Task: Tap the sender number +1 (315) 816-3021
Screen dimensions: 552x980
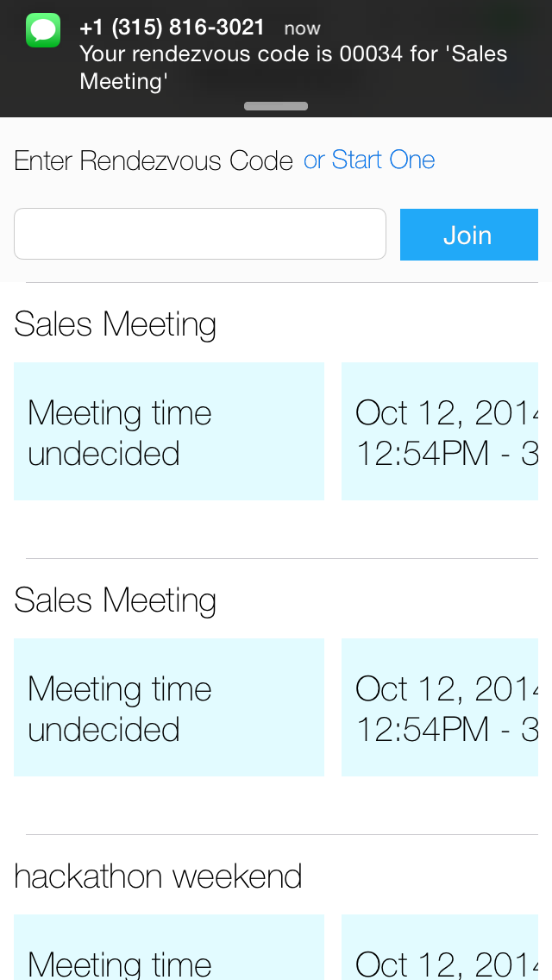Action: [172, 28]
